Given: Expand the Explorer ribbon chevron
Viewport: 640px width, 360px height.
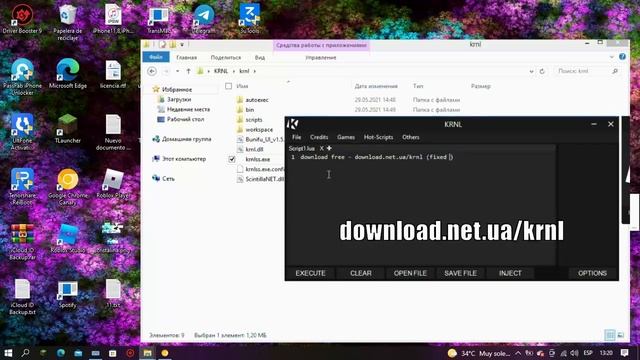Looking at the screenshot, I should pyautogui.click(x=611, y=57).
